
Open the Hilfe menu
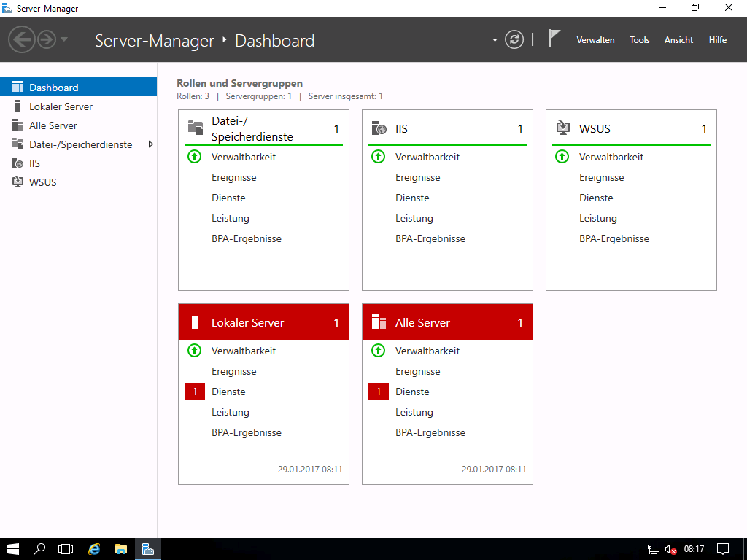pos(718,40)
